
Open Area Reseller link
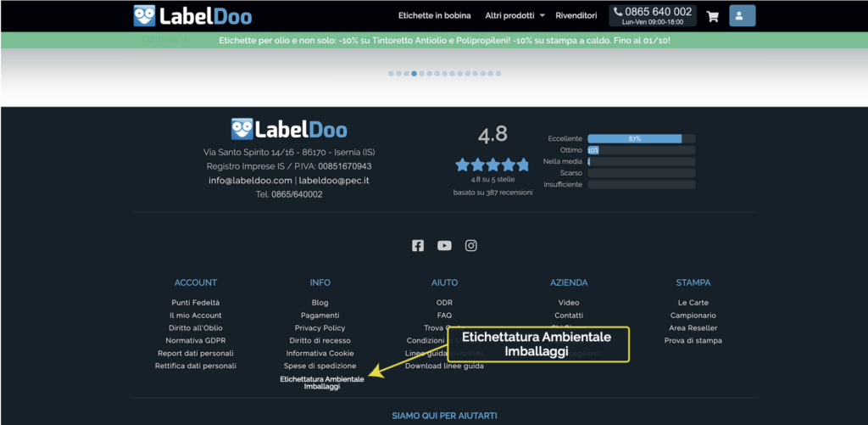[x=693, y=328]
